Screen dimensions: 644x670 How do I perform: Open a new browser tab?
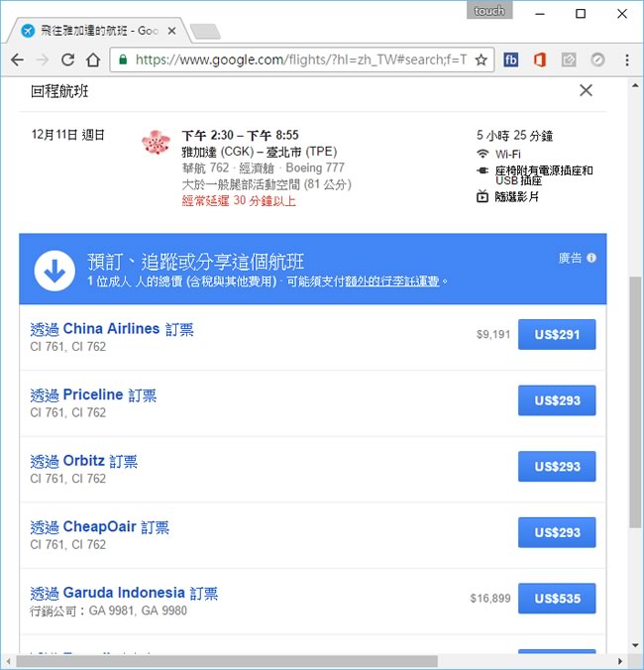(205, 31)
